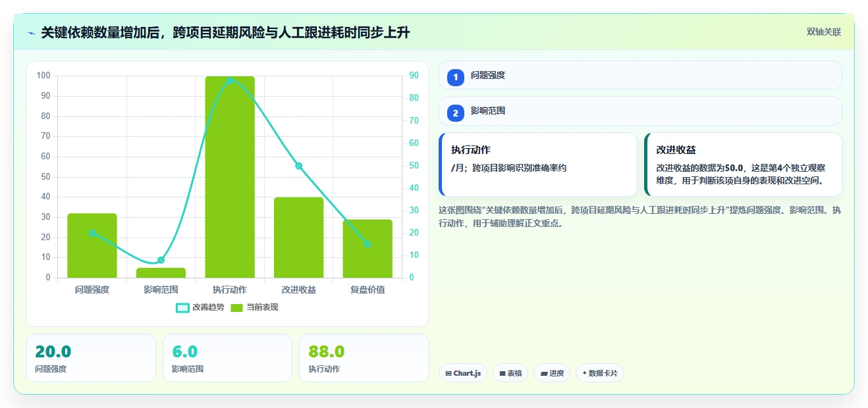Click the trend line point above 影响范围
The height and width of the screenshot is (408, 868).
[161, 260]
